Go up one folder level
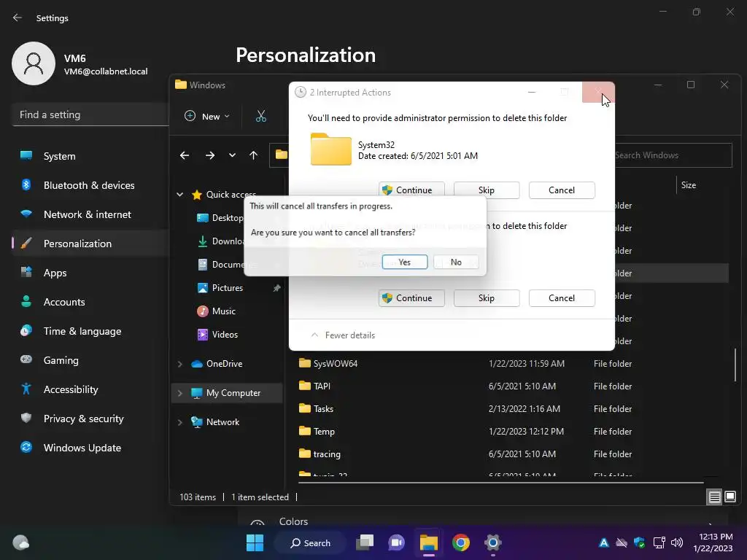This screenshot has height=560, width=747. 253,155
